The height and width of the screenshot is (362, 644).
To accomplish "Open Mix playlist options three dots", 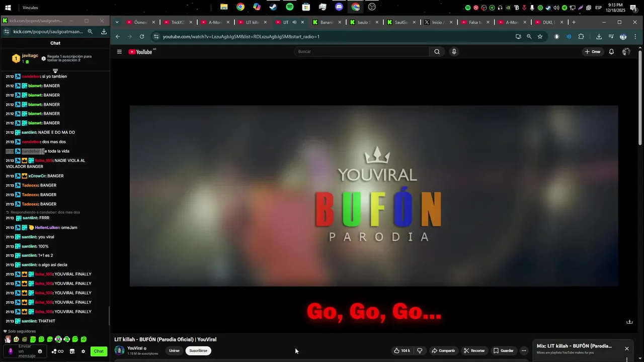I will click(x=627, y=359).
